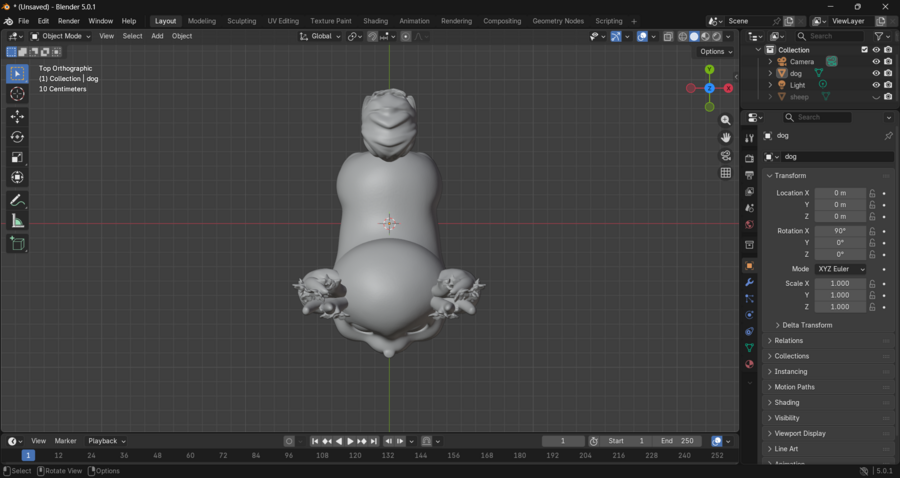The height and width of the screenshot is (478, 900).
Task: Open the XYZ Euler rotation mode dropdown
Action: (x=840, y=269)
